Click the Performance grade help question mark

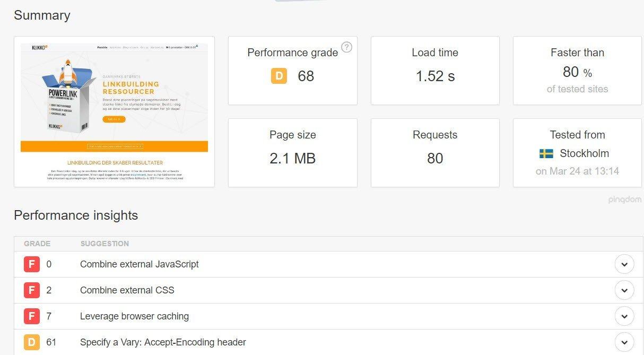(346, 47)
